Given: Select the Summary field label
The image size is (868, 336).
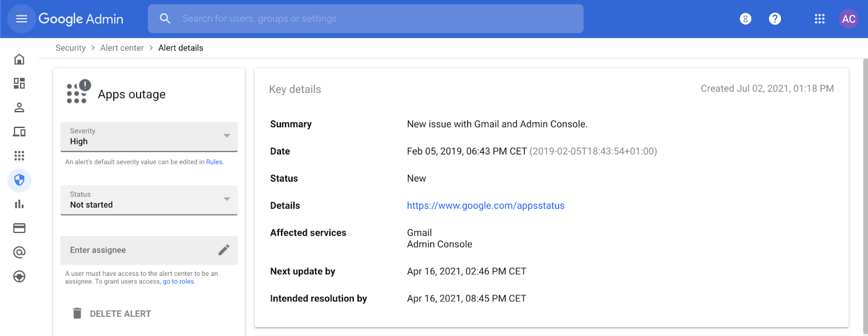Looking at the screenshot, I should (x=291, y=124).
